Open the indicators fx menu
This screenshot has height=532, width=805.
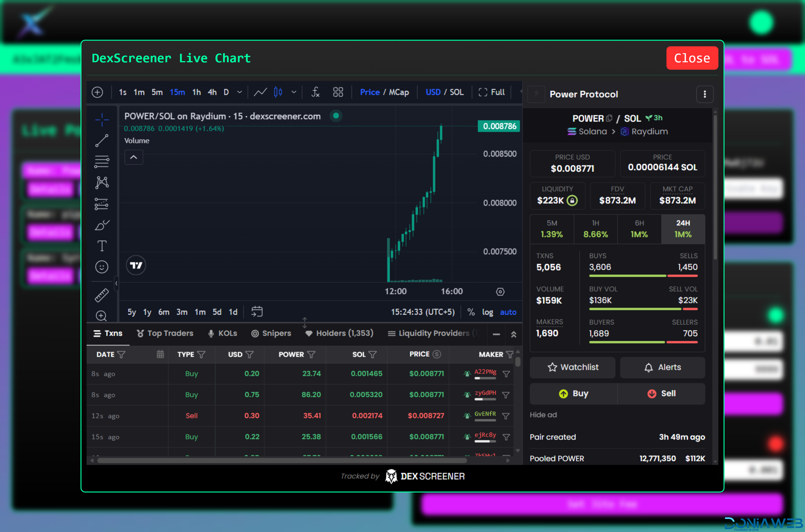coord(315,92)
